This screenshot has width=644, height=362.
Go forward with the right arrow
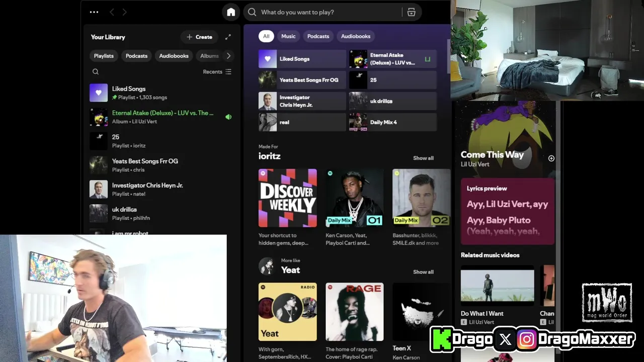(124, 12)
